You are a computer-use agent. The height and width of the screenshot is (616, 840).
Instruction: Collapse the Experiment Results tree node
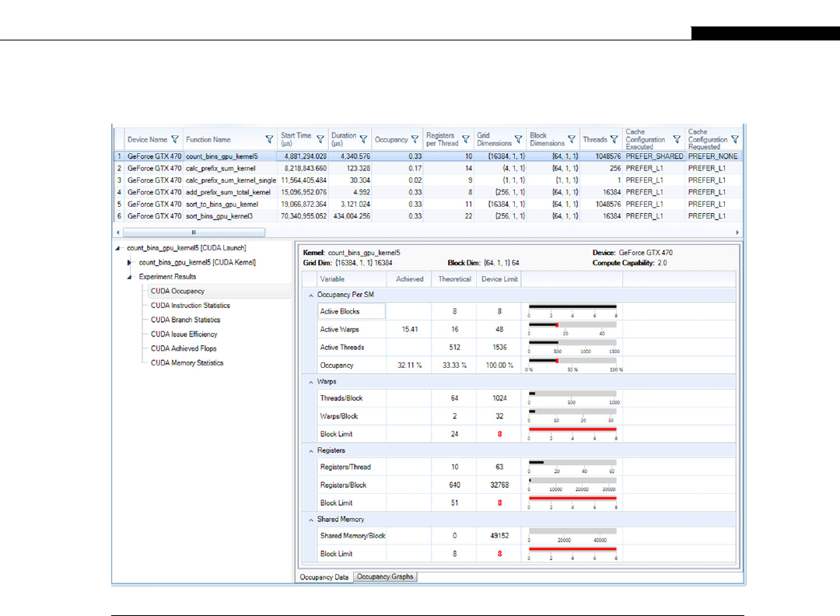[130, 277]
